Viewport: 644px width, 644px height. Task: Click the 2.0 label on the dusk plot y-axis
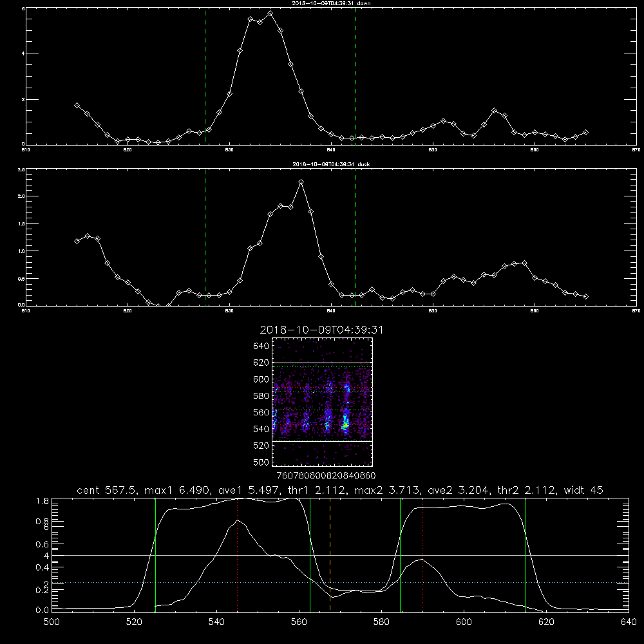click(x=22, y=196)
